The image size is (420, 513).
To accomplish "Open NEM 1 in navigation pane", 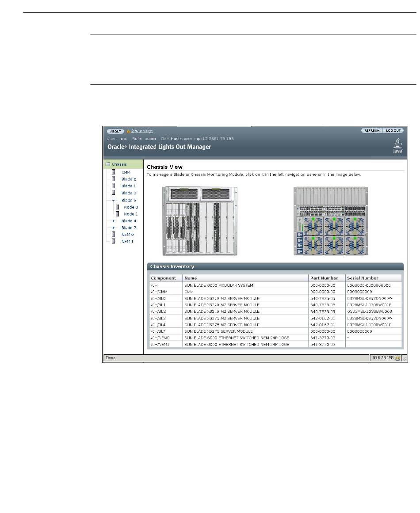I will pyautogui.click(x=127, y=241).
